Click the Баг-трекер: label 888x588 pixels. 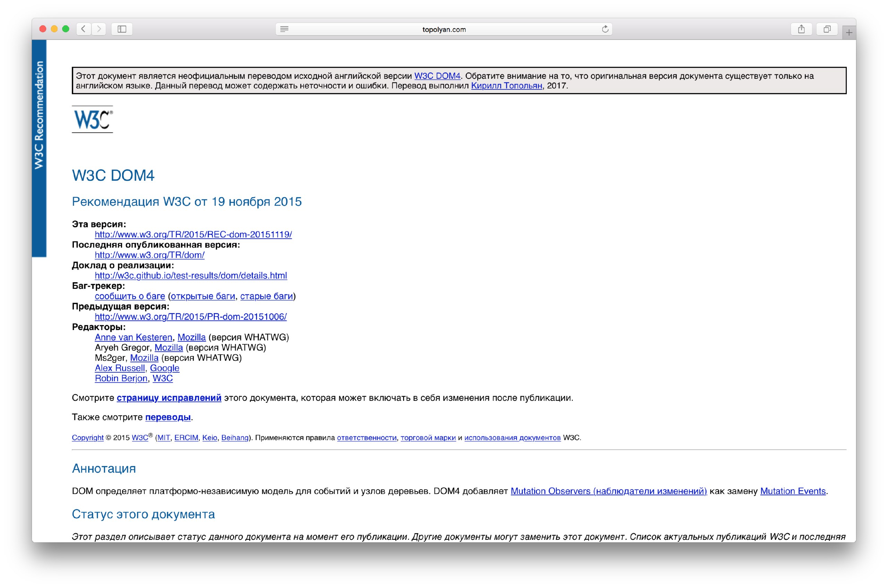pos(98,286)
